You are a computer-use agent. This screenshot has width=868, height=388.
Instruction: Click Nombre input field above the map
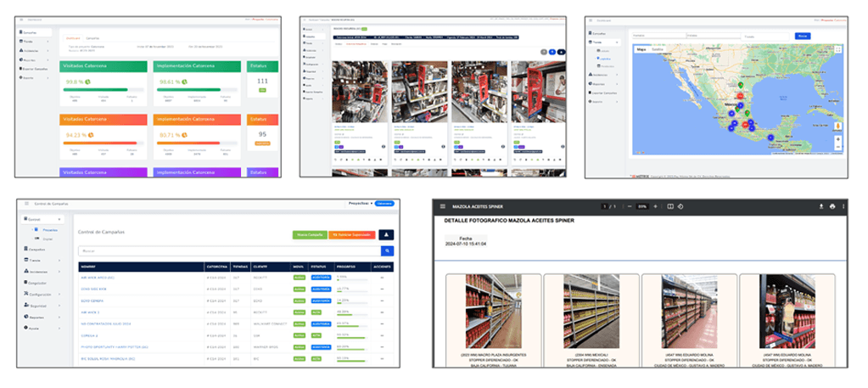pos(658,36)
